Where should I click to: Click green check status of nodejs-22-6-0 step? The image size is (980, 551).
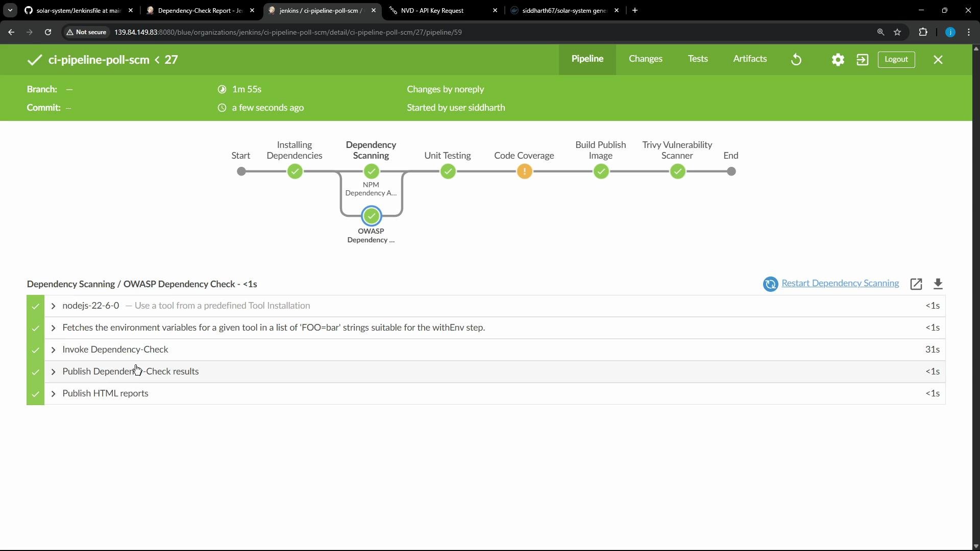click(x=35, y=306)
